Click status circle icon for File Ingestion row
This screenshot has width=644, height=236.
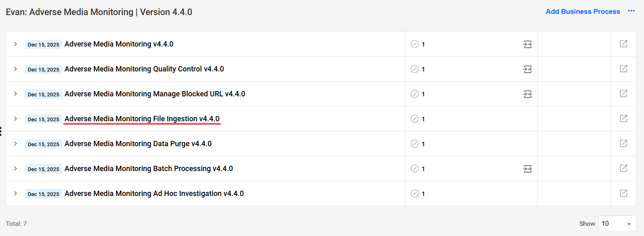pos(414,119)
